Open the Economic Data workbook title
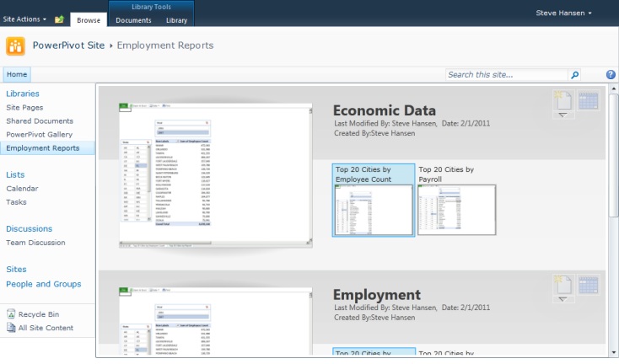The image size is (619, 364). click(384, 110)
